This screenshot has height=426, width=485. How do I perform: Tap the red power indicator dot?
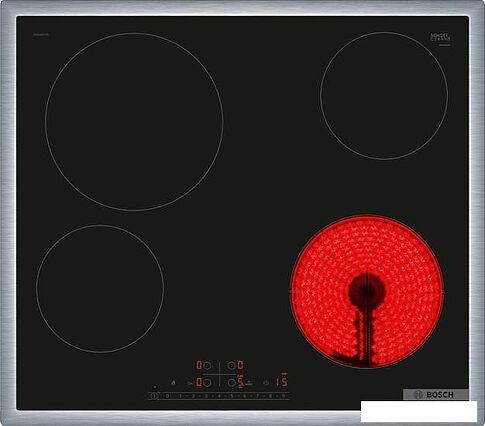pyautogui.click(x=155, y=387)
